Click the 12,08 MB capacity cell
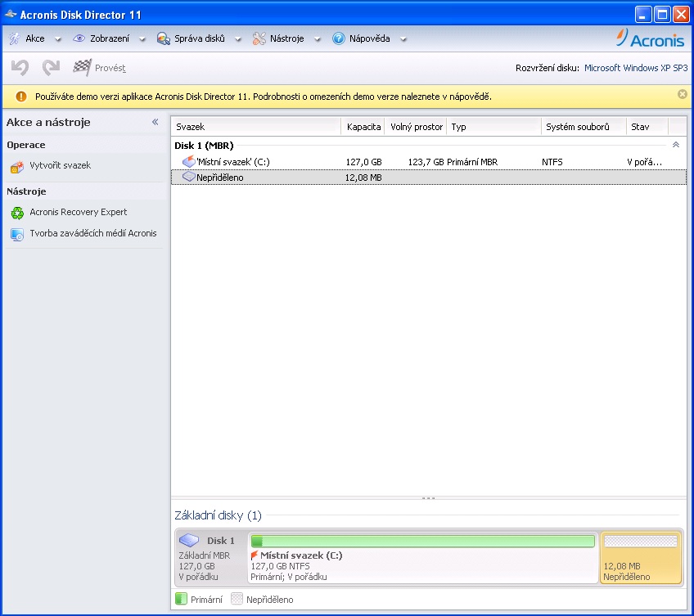This screenshot has width=694, height=616. 363,178
